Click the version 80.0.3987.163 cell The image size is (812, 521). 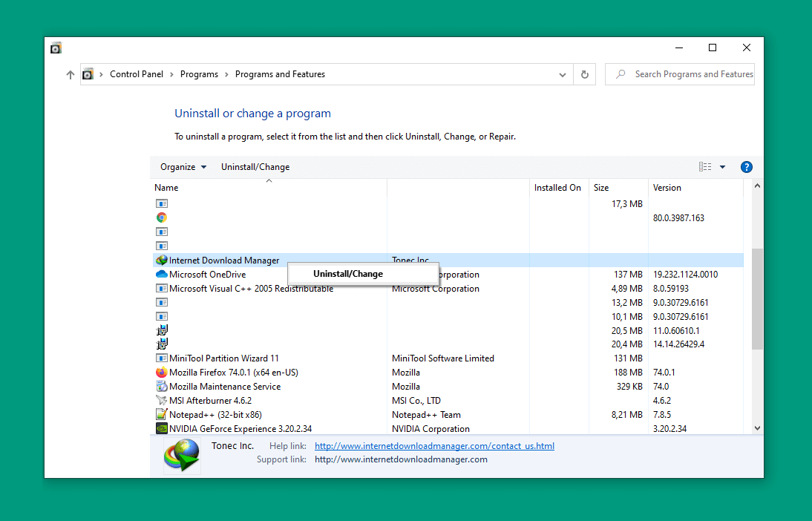678,218
